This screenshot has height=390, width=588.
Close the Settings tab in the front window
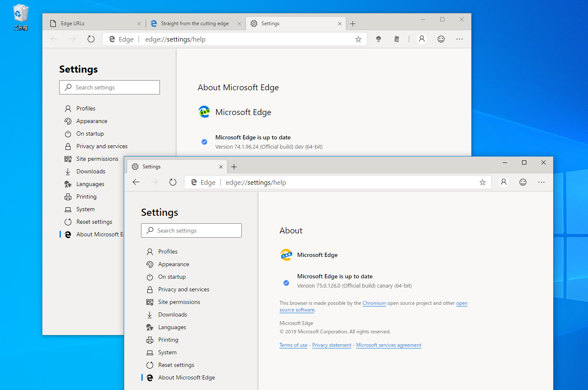click(221, 167)
